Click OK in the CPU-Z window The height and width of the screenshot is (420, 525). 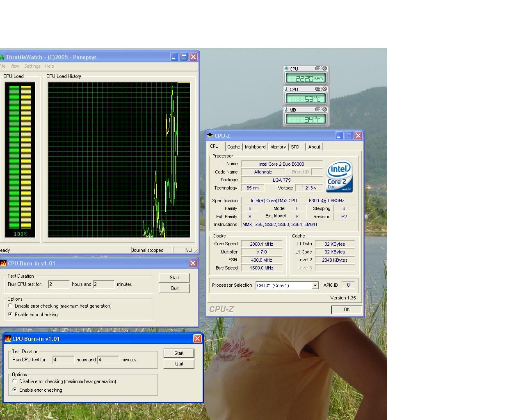point(347,310)
